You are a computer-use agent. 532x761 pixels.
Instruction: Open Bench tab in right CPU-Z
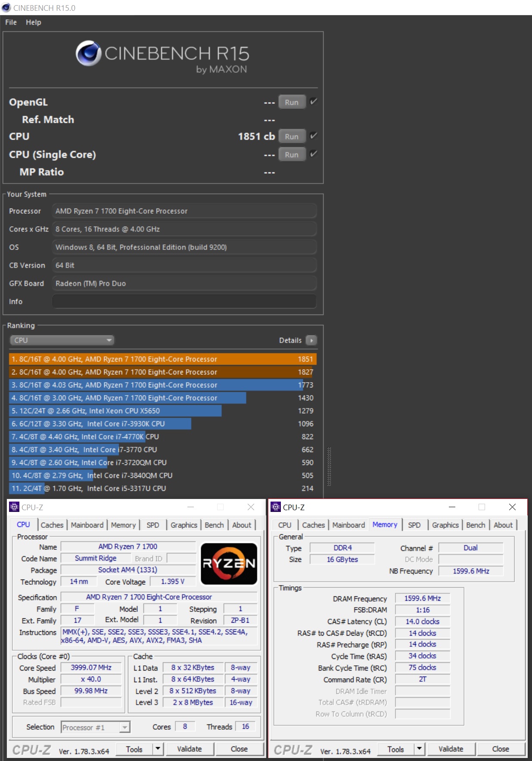[x=476, y=525]
